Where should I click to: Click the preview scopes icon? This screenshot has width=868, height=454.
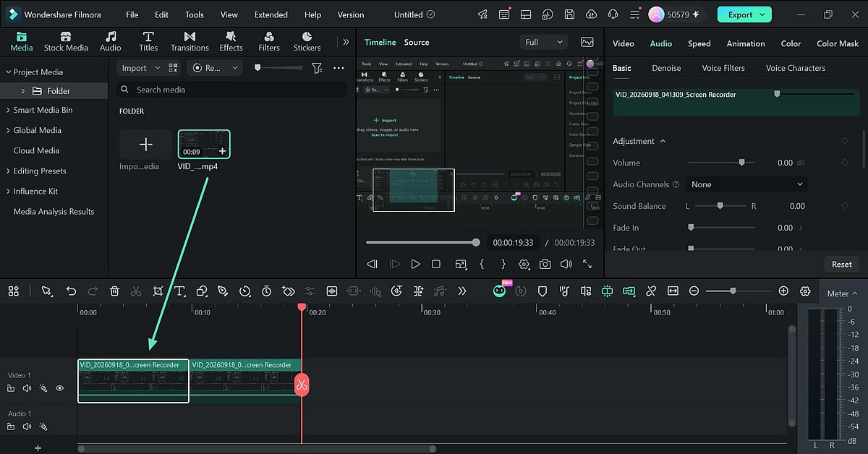click(587, 42)
